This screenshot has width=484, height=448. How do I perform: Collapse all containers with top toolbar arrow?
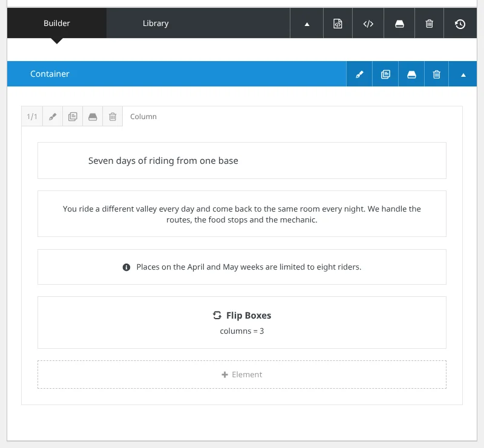pos(307,24)
